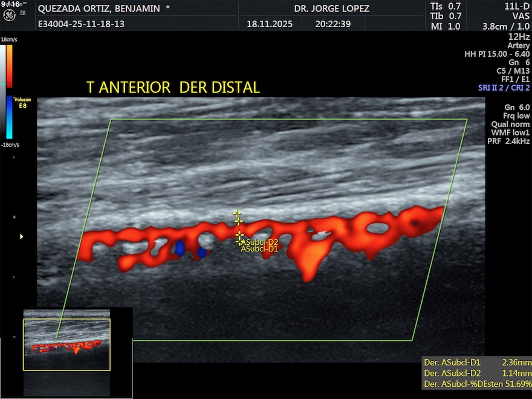This screenshot has width=532, height=399.
Task: Open the zoom overview thumbnail
Action: pos(66,345)
